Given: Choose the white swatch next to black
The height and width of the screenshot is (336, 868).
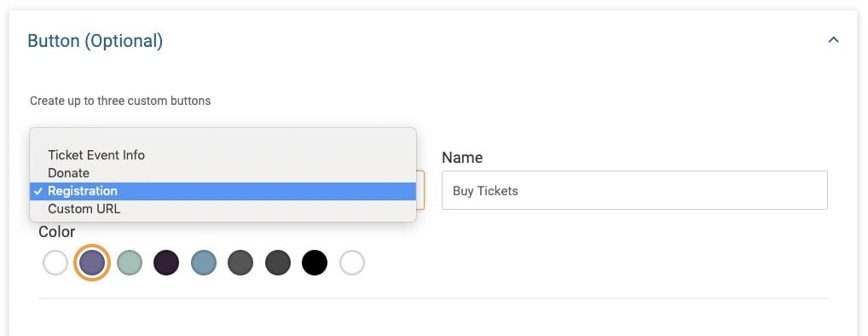Looking at the screenshot, I should click(x=352, y=263).
